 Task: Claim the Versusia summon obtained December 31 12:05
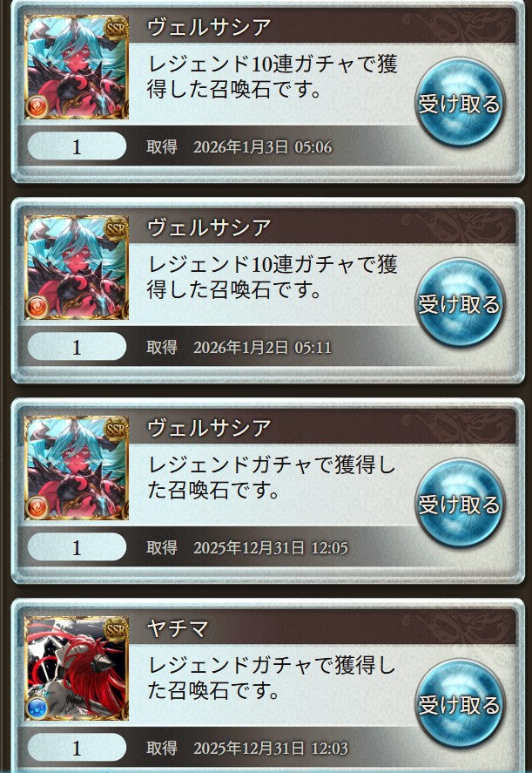pos(460,504)
